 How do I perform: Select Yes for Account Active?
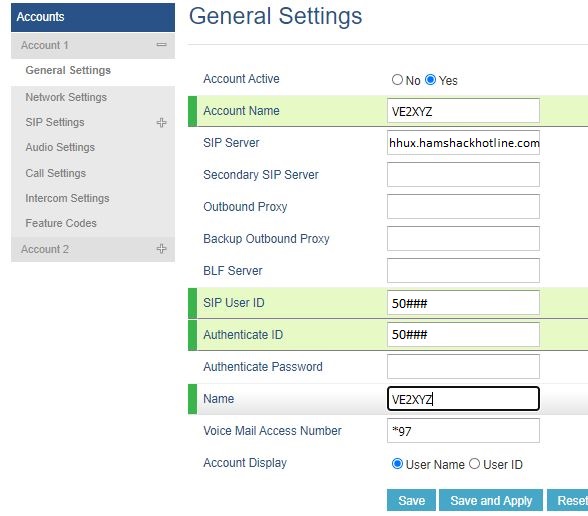[x=430, y=80]
